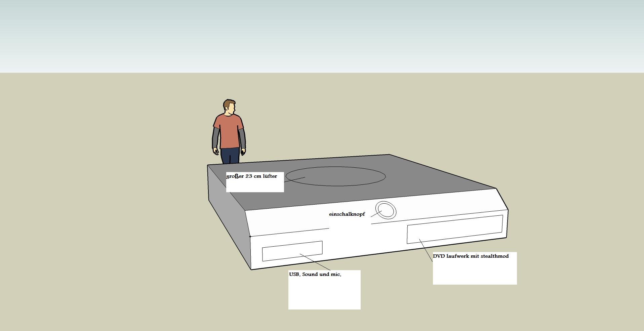This screenshot has width=644, height=331.
Task: Click the 'großer 23 cm lüfter' label text
Action: tap(252, 176)
